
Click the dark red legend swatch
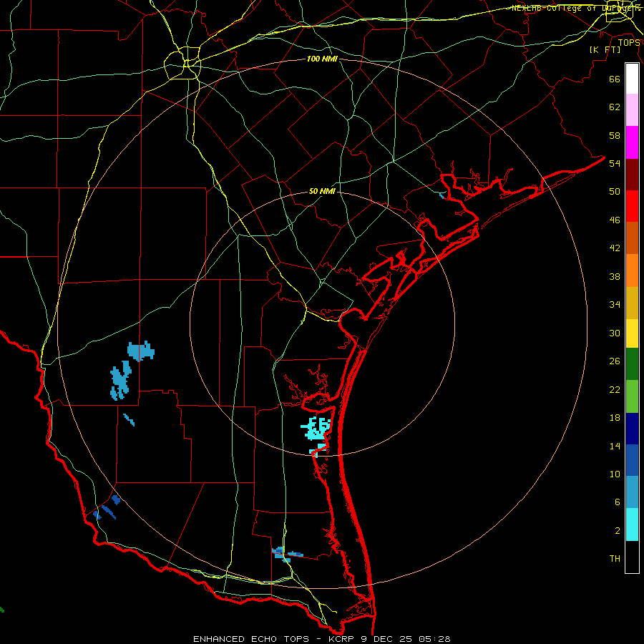pyautogui.click(x=632, y=174)
